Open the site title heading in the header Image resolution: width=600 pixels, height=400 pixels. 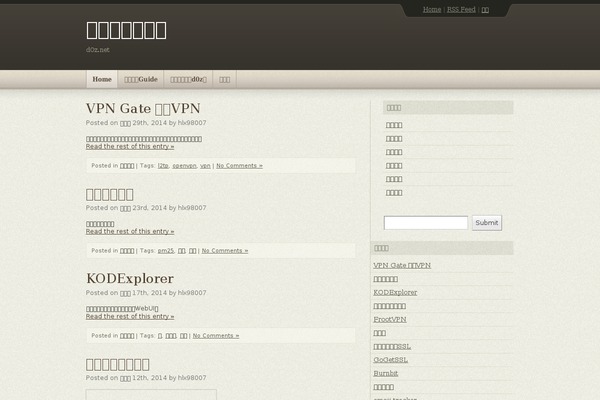pyautogui.click(x=126, y=30)
